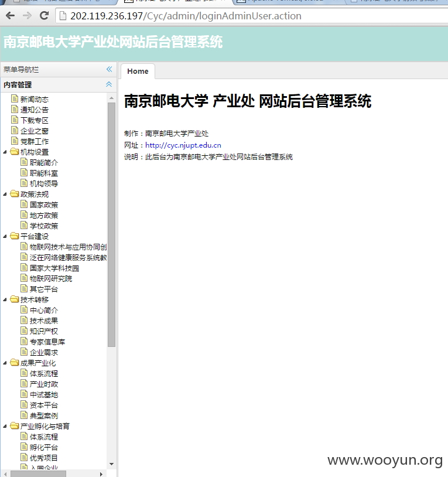Click the horizontal scrollbar right arrow in tree
This screenshot has height=477, width=448.
[x=101, y=474]
